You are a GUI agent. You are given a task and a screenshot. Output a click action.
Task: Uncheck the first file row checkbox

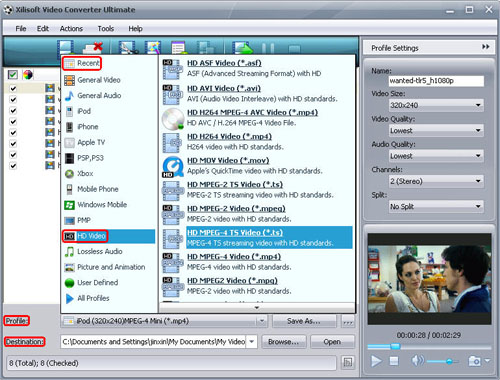(13, 88)
